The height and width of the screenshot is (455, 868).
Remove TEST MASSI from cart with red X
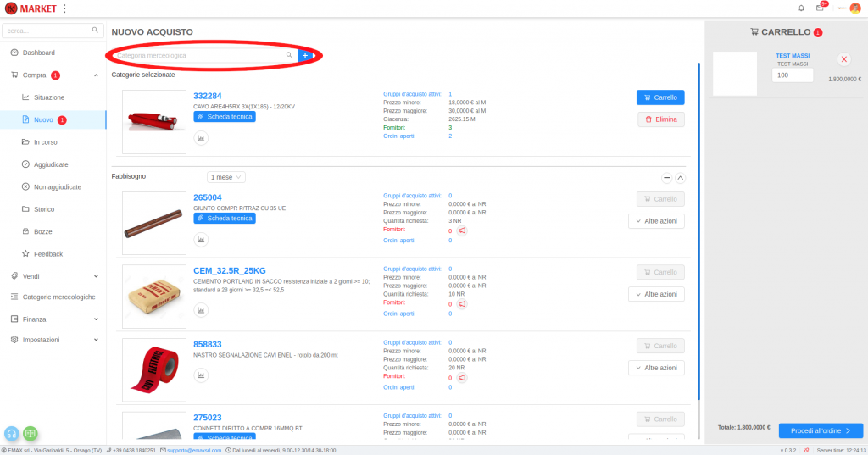(x=843, y=59)
